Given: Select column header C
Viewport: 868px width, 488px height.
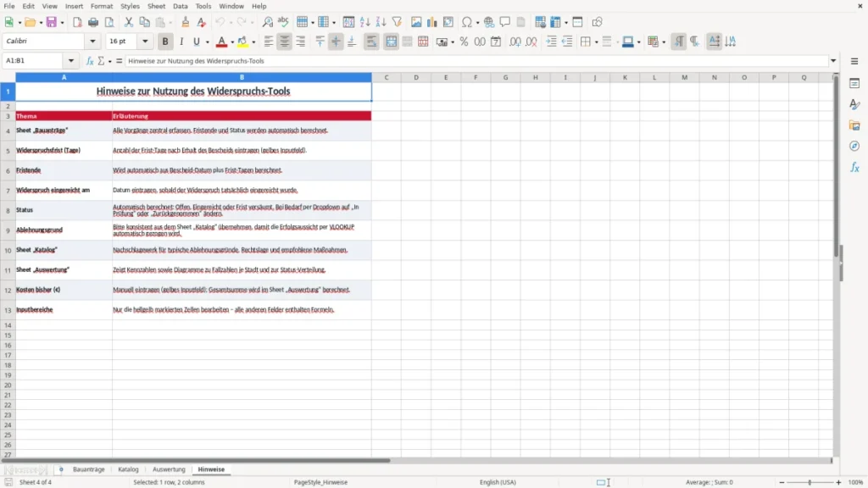Looking at the screenshot, I should tap(387, 77).
